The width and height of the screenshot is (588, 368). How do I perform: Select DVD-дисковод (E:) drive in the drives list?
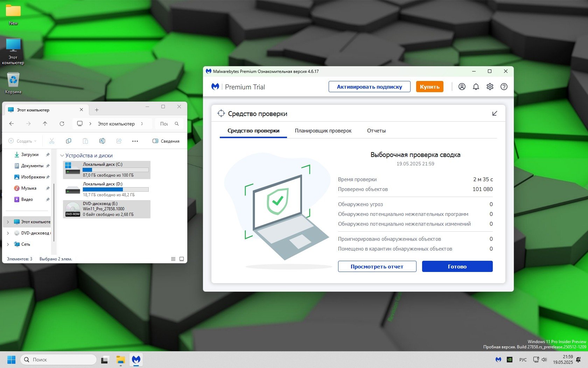pyautogui.click(x=107, y=209)
